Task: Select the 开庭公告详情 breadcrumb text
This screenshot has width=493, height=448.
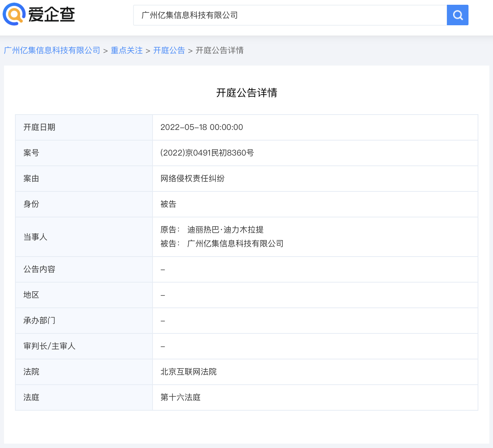Action: pyautogui.click(x=220, y=50)
